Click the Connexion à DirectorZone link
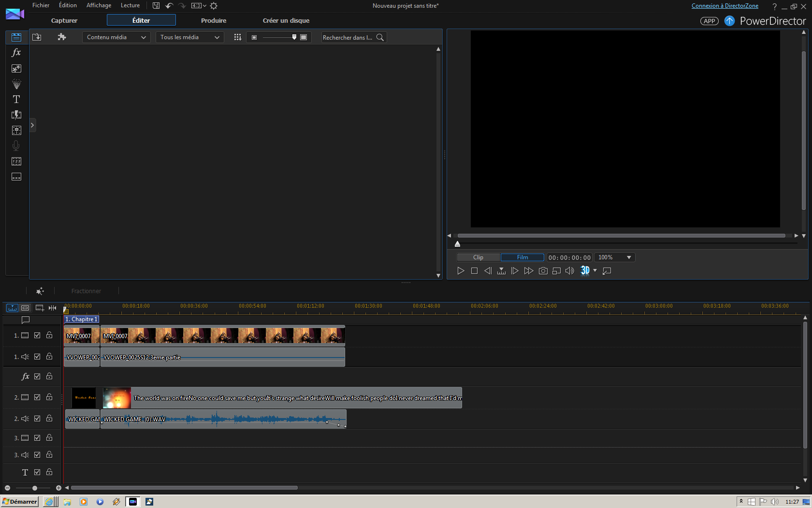The image size is (812, 508). click(725, 6)
